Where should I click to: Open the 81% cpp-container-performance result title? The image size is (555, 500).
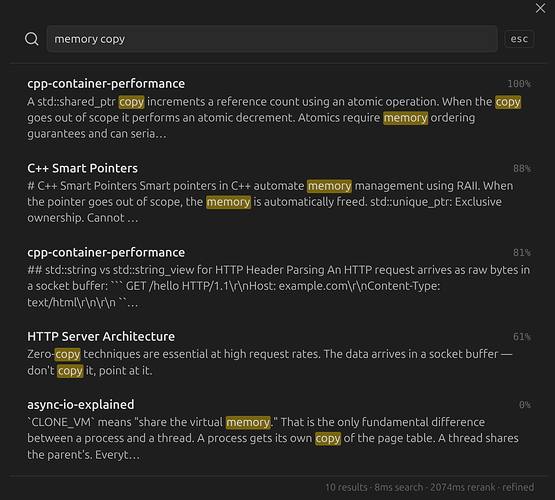point(106,253)
